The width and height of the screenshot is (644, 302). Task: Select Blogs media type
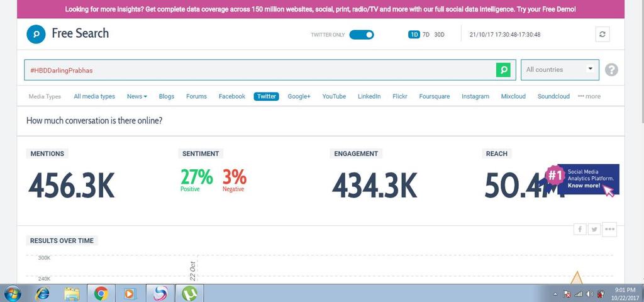pyautogui.click(x=166, y=96)
